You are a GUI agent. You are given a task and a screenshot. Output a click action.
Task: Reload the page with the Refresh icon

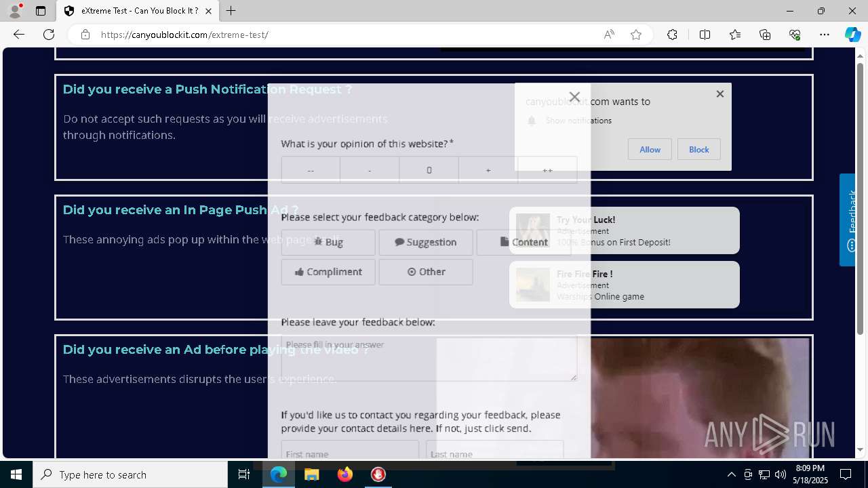point(49,35)
